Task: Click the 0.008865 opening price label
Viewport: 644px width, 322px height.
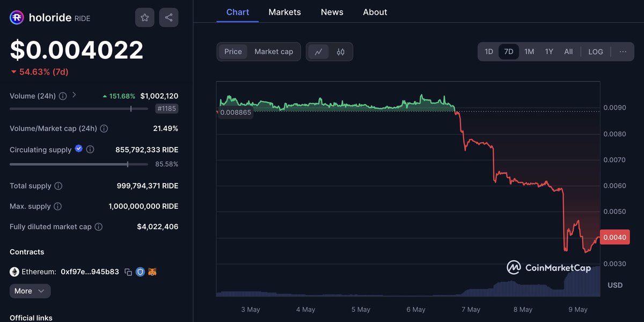Action: (x=235, y=113)
